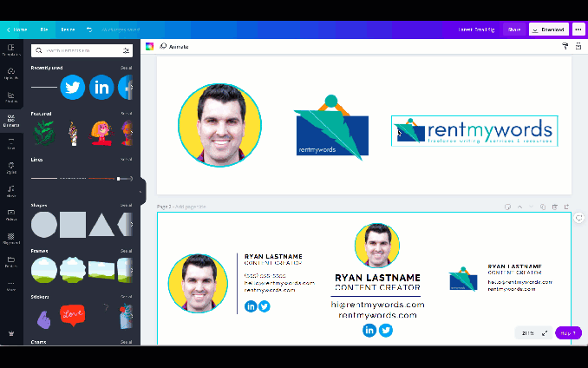This screenshot has height=368, width=588.
Task: Open the Videos sidebar tab
Action: pyautogui.click(x=11, y=214)
